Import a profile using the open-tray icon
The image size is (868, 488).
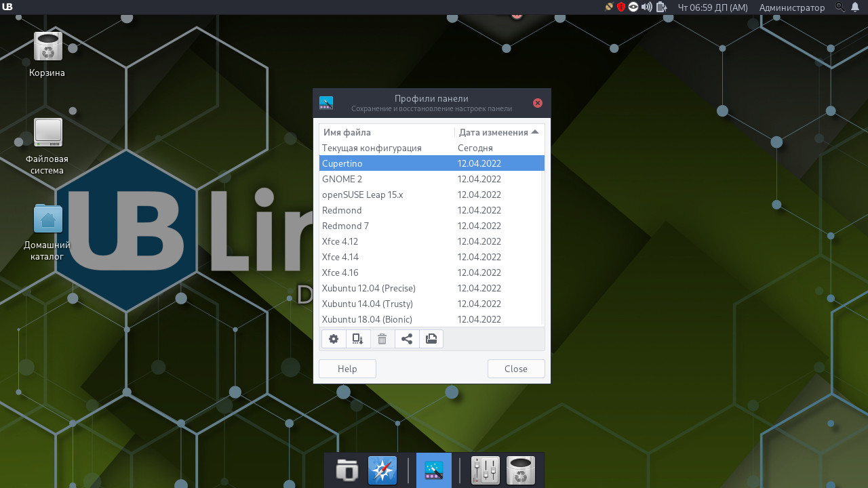(431, 339)
